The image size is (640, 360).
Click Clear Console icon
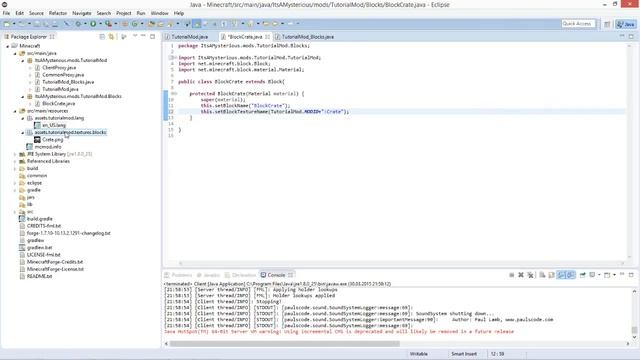[542, 275]
